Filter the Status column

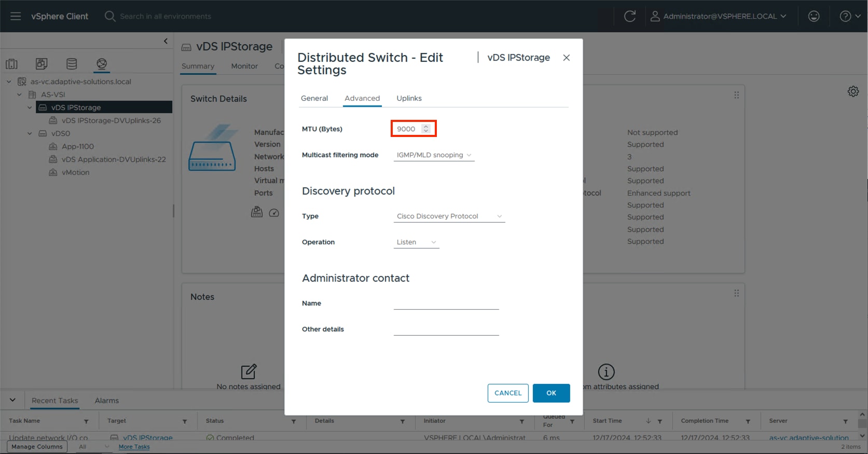[294, 421]
